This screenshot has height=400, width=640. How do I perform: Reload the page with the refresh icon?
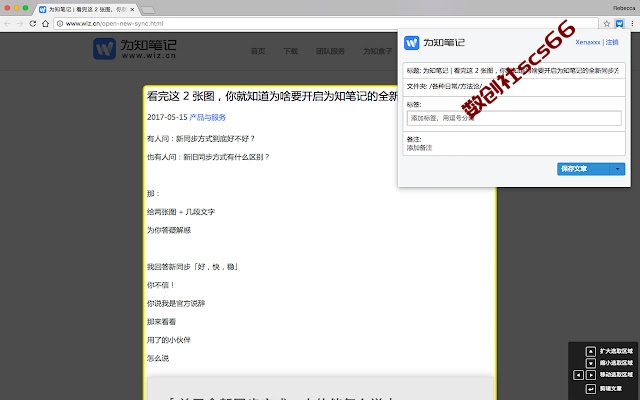(x=33, y=24)
